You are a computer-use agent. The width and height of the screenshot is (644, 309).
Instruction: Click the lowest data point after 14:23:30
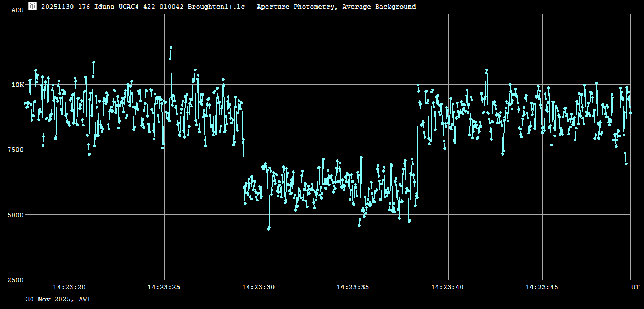pos(268,228)
